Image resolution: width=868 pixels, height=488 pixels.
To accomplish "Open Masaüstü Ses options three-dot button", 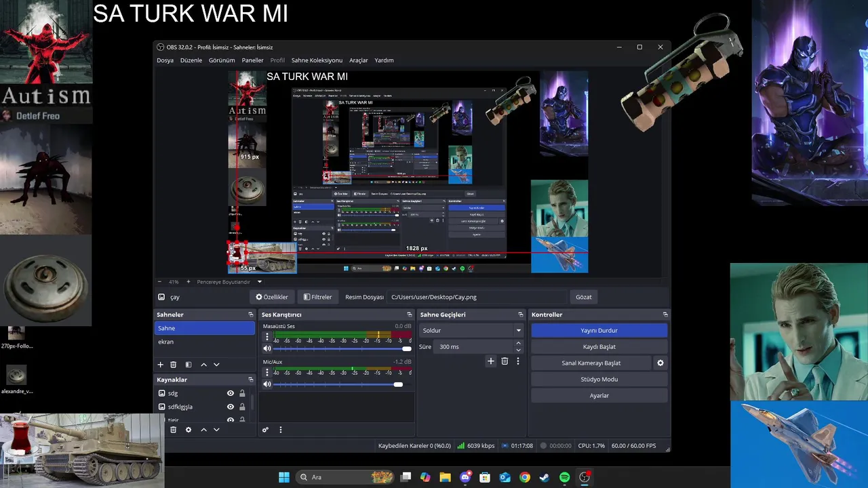I will tap(267, 337).
